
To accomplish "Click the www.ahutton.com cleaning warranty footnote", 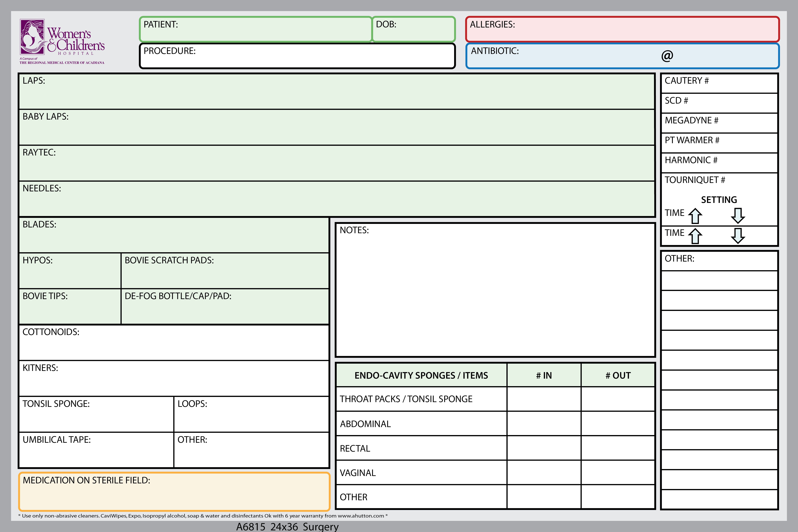I will coord(203,516).
